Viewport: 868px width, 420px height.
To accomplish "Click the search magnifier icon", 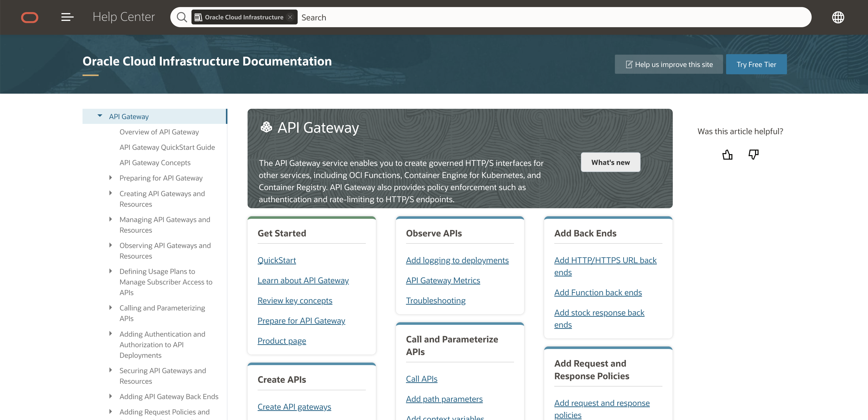I will click(x=182, y=17).
